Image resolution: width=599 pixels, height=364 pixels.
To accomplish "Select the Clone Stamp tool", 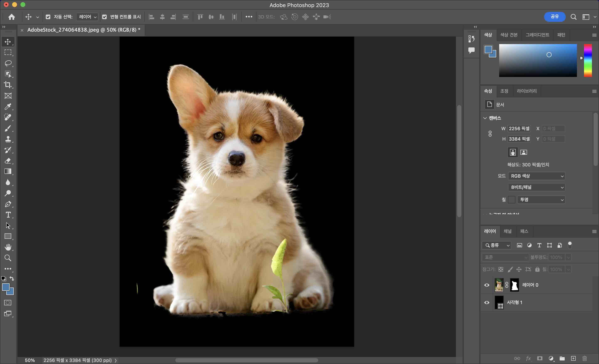I will 8,139.
